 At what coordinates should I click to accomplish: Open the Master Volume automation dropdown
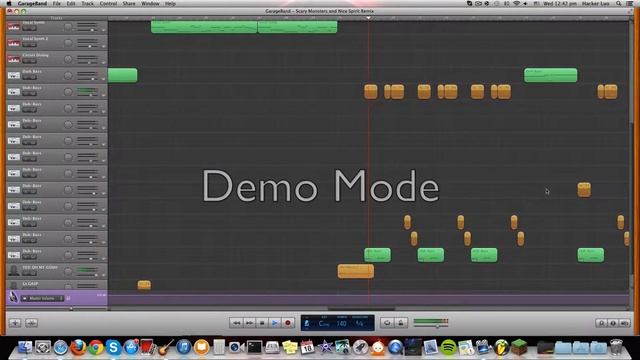click(x=43, y=298)
